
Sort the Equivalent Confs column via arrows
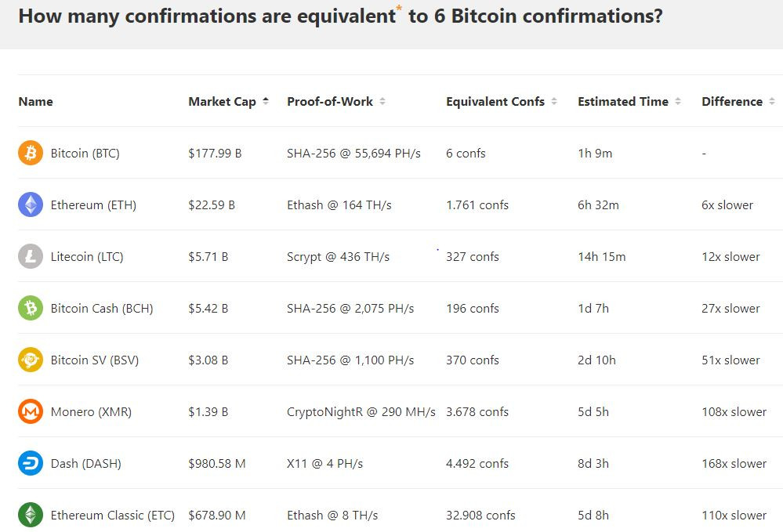pos(554,101)
